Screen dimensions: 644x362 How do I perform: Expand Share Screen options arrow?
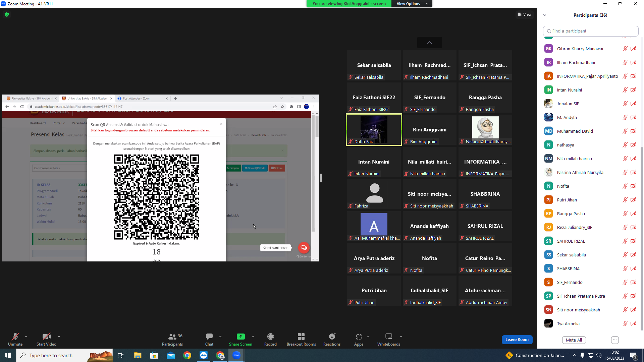click(x=253, y=337)
